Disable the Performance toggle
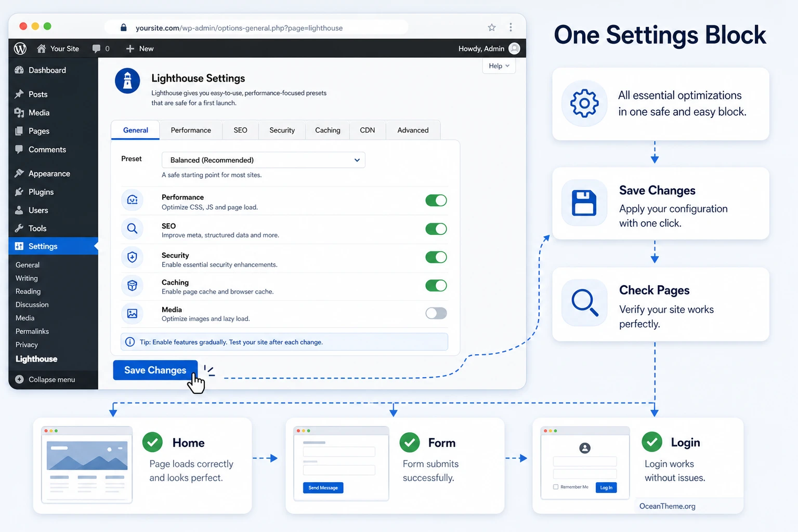 point(436,201)
